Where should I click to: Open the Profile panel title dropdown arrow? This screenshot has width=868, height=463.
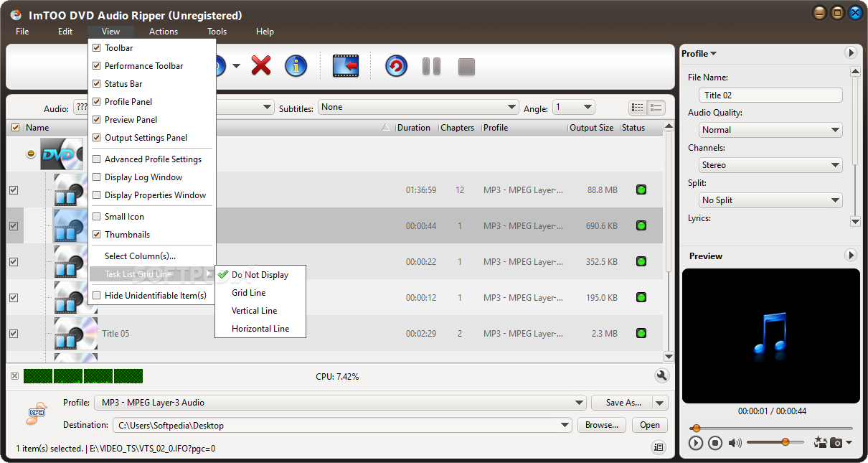coord(713,54)
